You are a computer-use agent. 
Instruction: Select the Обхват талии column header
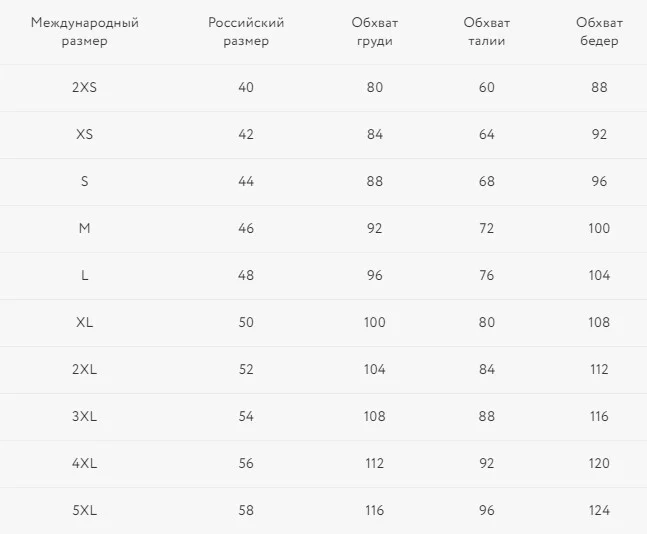click(486, 31)
